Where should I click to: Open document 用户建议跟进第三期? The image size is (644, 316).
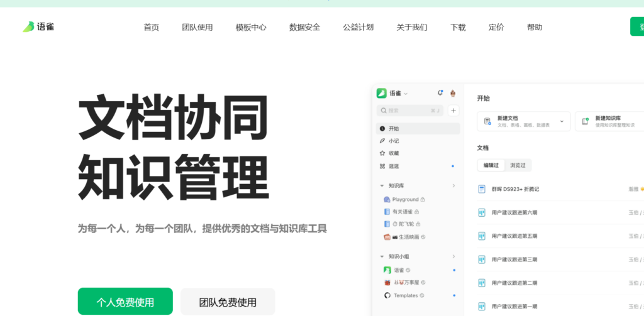coord(514,259)
